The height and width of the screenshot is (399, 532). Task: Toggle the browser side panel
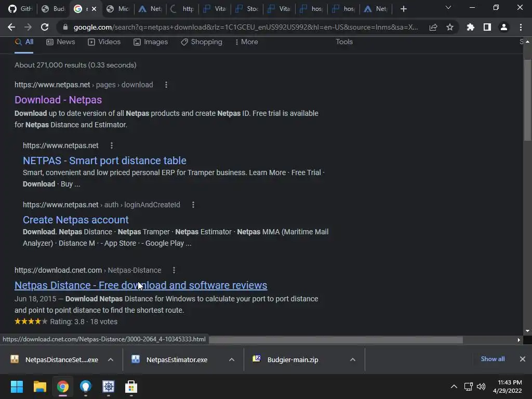(x=487, y=27)
